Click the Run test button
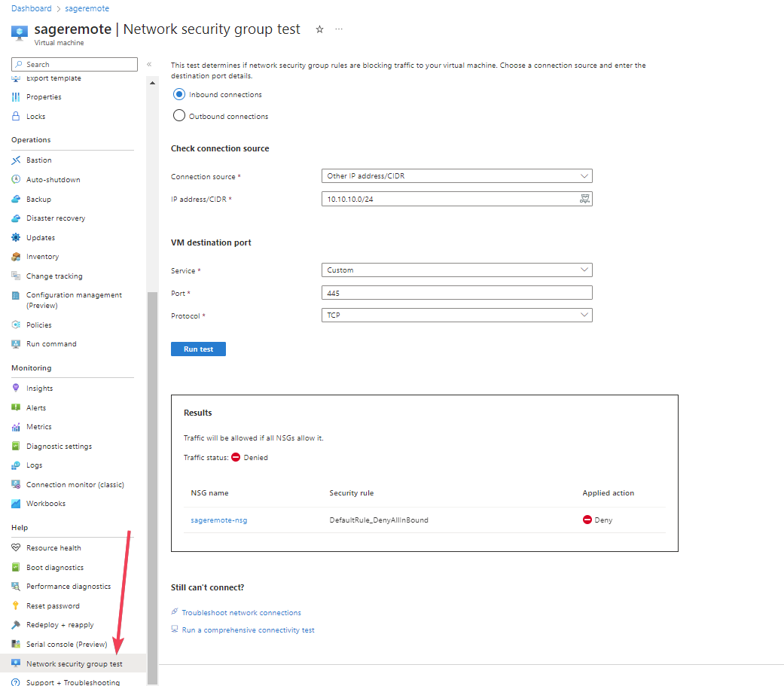 coord(198,349)
